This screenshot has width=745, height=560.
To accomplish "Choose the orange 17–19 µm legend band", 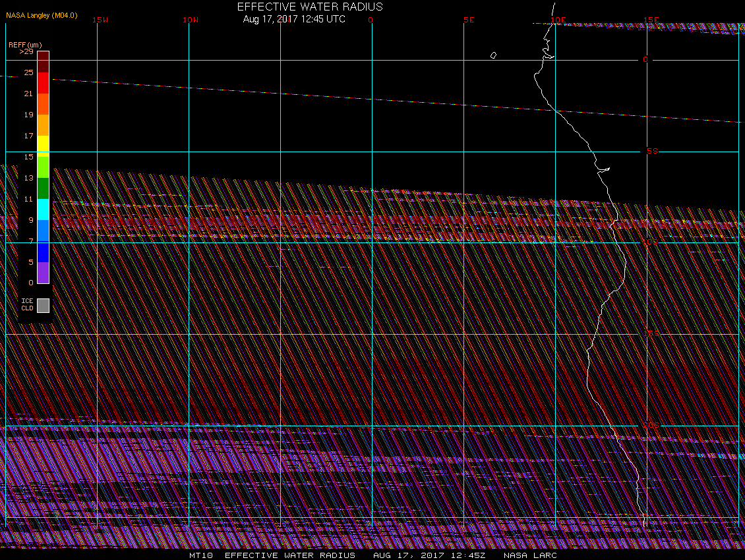I will click(x=43, y=125).
